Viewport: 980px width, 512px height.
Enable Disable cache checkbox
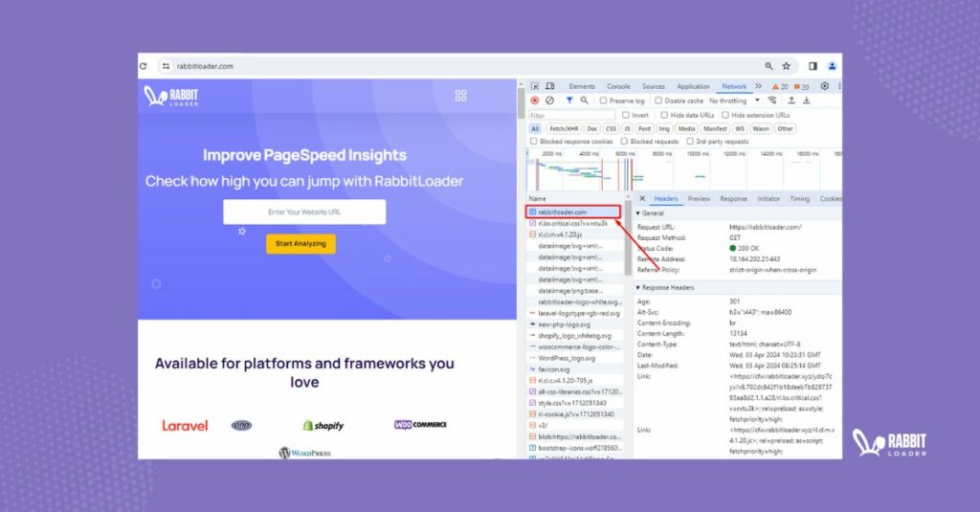(x=658, y=100)
